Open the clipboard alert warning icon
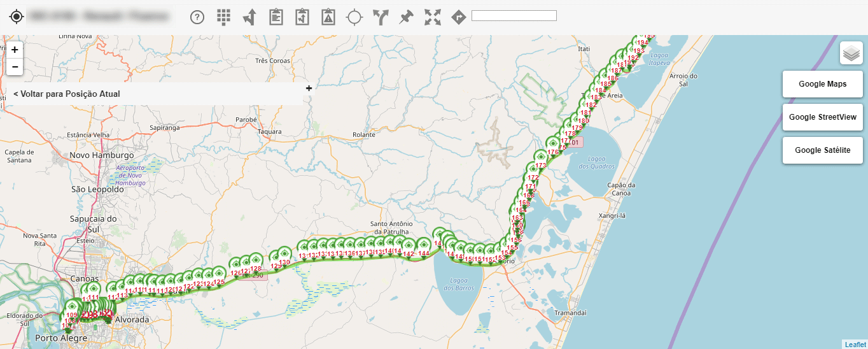This screenshot has height=349, width=868. (x=328, y=17)
